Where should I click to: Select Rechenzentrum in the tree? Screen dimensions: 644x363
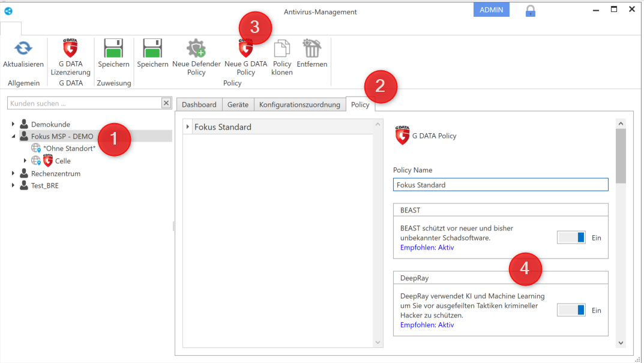point(56,173)
